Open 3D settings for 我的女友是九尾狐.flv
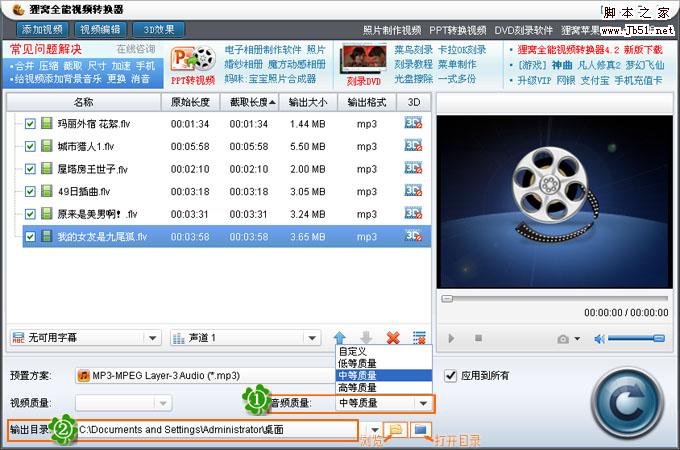 [x=413, y=236]
